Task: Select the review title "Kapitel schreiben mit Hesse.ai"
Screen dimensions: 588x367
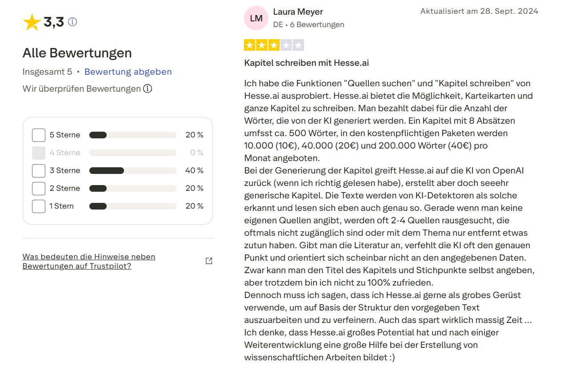Action: point(306,63)
